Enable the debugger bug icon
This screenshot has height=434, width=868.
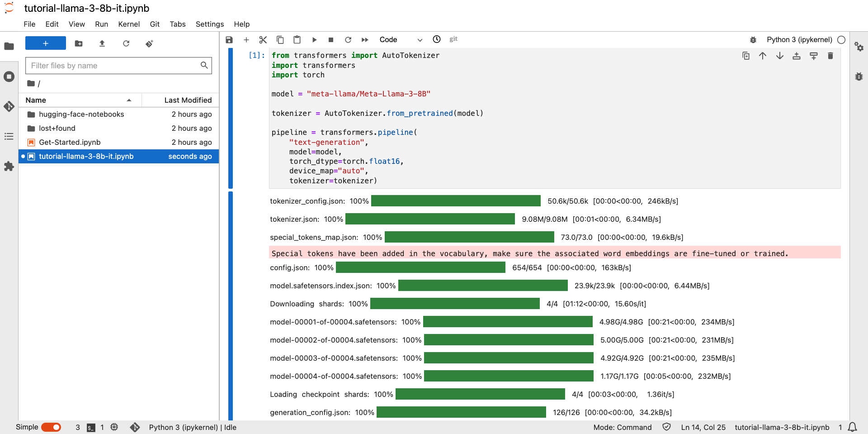tap(753, 40)
